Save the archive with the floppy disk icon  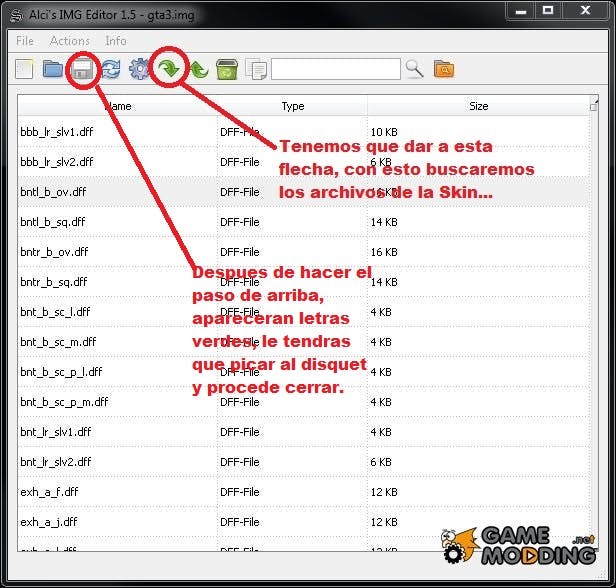pyautogui.click(x=82, y=70)
